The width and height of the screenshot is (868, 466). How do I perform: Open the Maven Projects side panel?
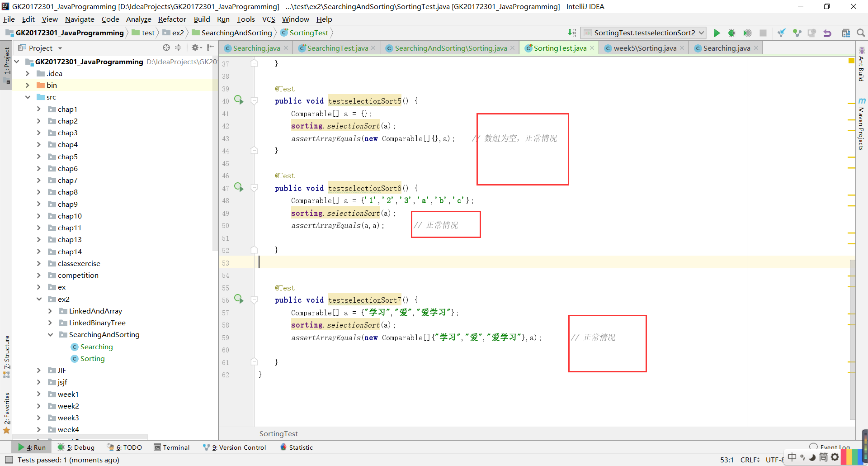862,124
